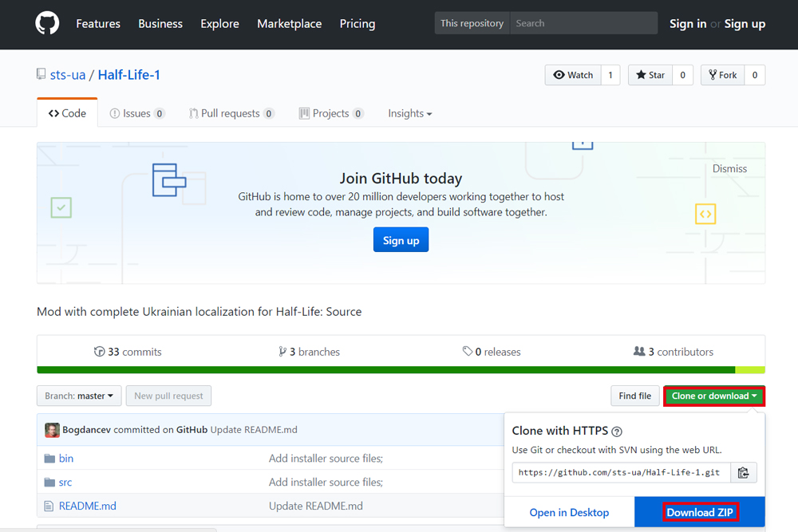The width and height of the screenshot is (798, 532).
Task: Open the 33 commits history
Action: 128,352
